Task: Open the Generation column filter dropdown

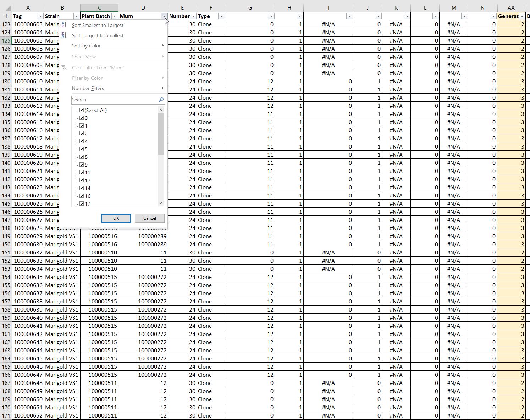Action: pyautogui.click(x=522, y=16)
